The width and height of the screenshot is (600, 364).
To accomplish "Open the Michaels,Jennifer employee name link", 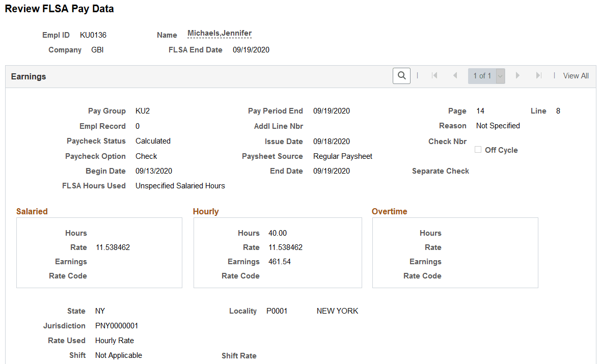I will pyautogui.click(x=219, y=33).
